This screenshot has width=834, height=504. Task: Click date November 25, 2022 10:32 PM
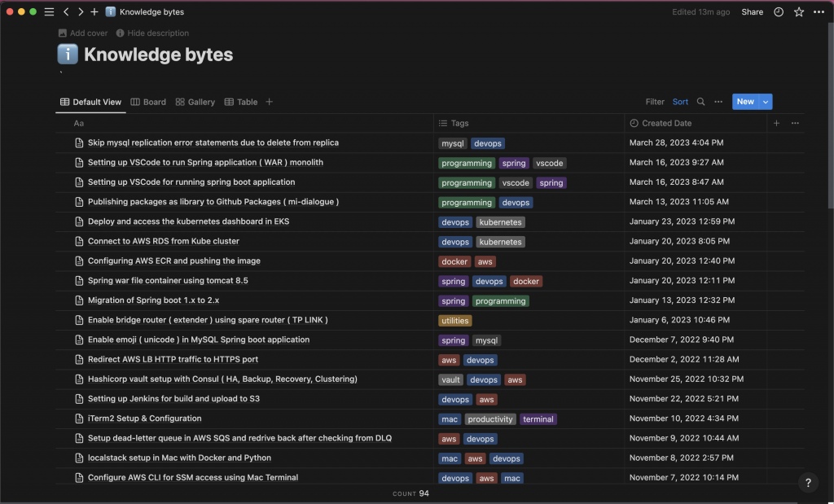point(686,379)
